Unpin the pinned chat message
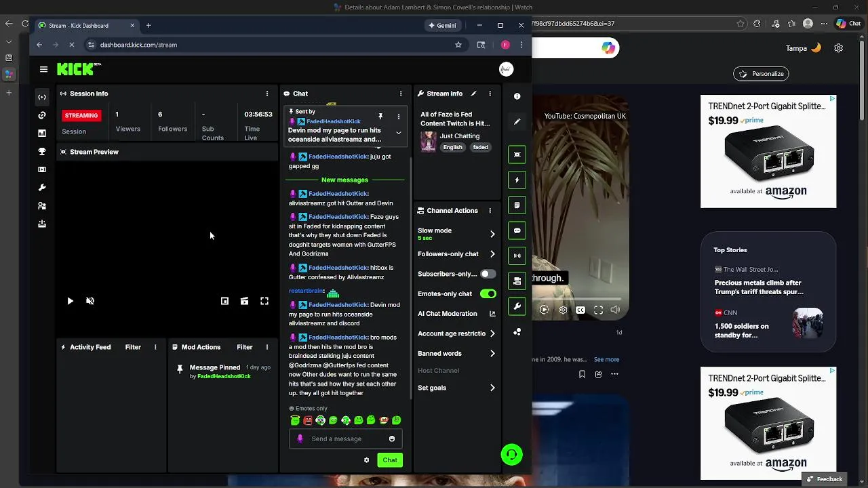Screen dimensions: 868x488 tap(380, 117)
